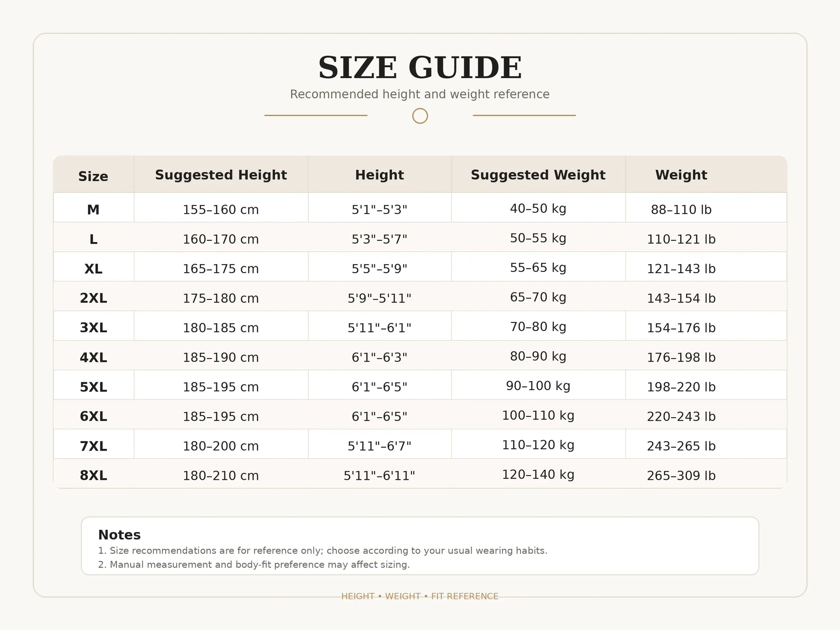Screen dimensions: 840x630
Task: Click the Height column header
Action: tap(379, 175)
